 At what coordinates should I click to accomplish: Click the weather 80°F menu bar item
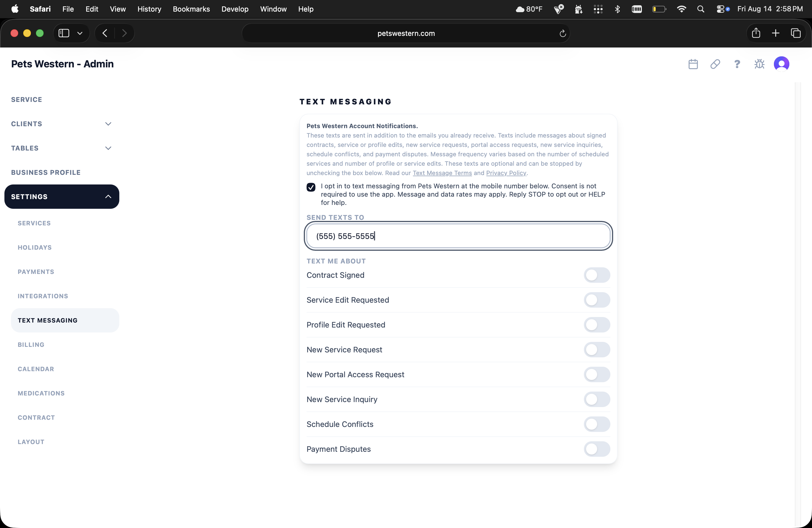point(529,9)
